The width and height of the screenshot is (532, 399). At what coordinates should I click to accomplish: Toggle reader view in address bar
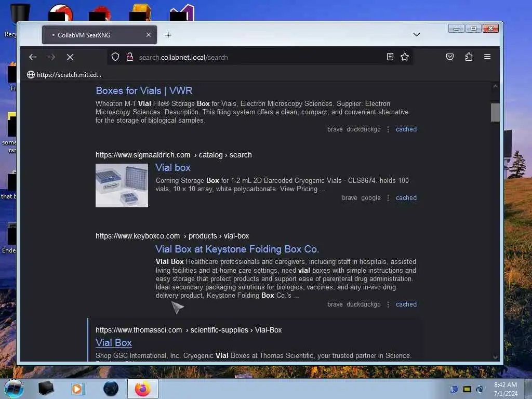coord(390,57)
